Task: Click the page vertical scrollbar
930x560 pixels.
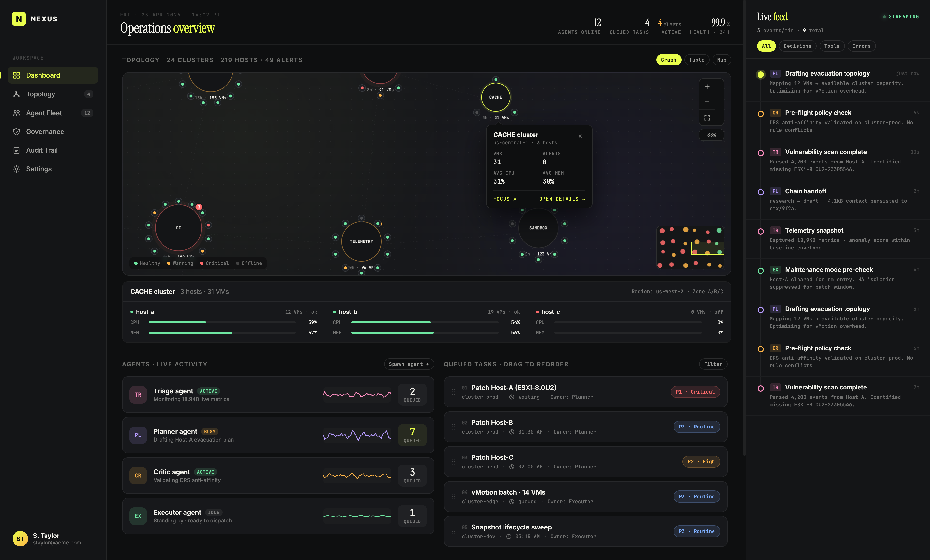Action: click(x=744, y=228)
